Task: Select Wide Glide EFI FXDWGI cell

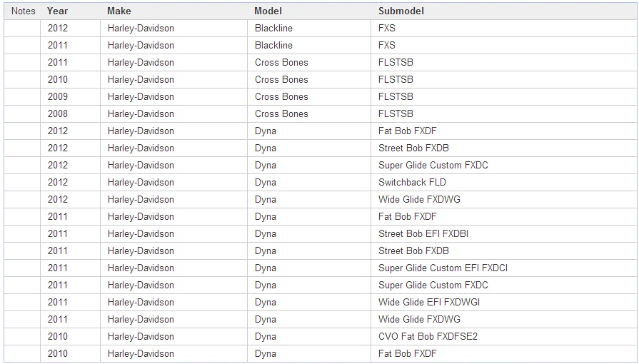Action: click(x=503, y=302)
